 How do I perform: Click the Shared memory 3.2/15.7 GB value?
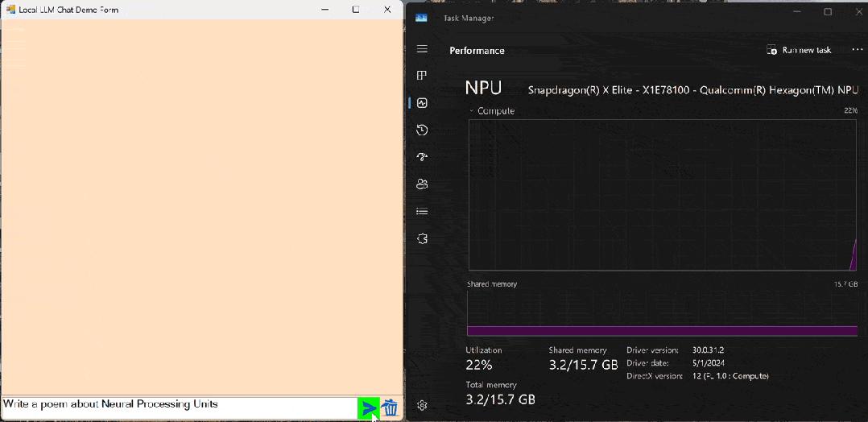[583, 365]
